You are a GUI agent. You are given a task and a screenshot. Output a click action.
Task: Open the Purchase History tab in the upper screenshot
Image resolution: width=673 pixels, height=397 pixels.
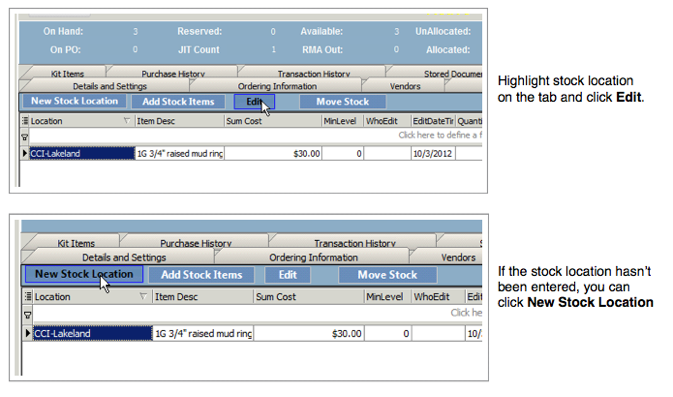pyautogui.click(x=173, y=74)
